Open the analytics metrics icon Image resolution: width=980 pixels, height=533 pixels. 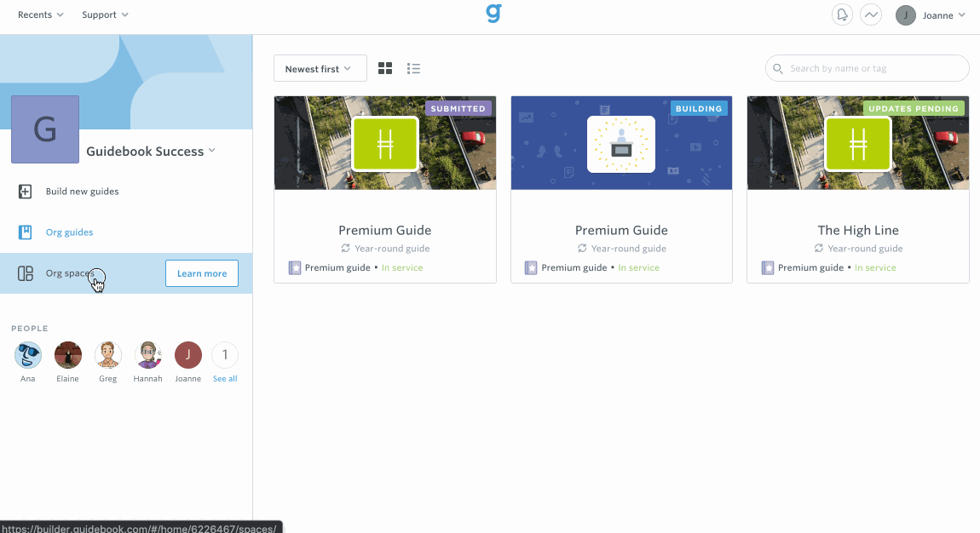click(x=871, y=14)
